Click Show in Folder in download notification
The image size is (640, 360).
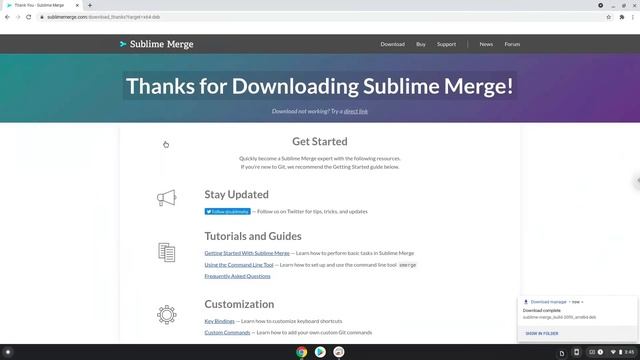542,333
